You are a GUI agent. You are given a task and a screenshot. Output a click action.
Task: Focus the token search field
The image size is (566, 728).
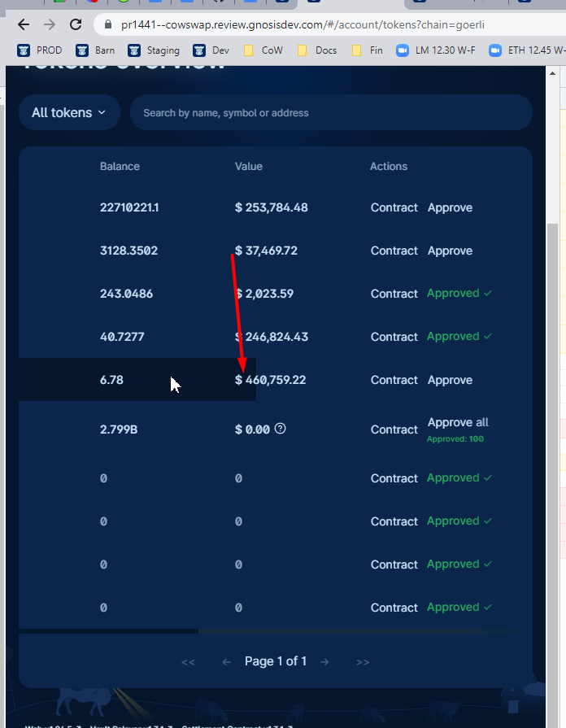click(x=331, y=112)
